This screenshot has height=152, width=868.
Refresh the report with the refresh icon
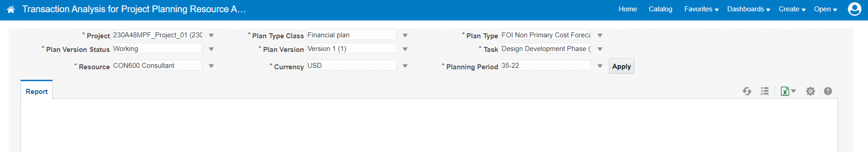tap(747, 91)
